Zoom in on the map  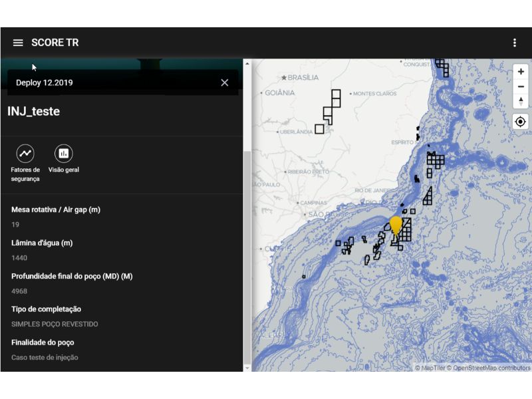point(521,72)
